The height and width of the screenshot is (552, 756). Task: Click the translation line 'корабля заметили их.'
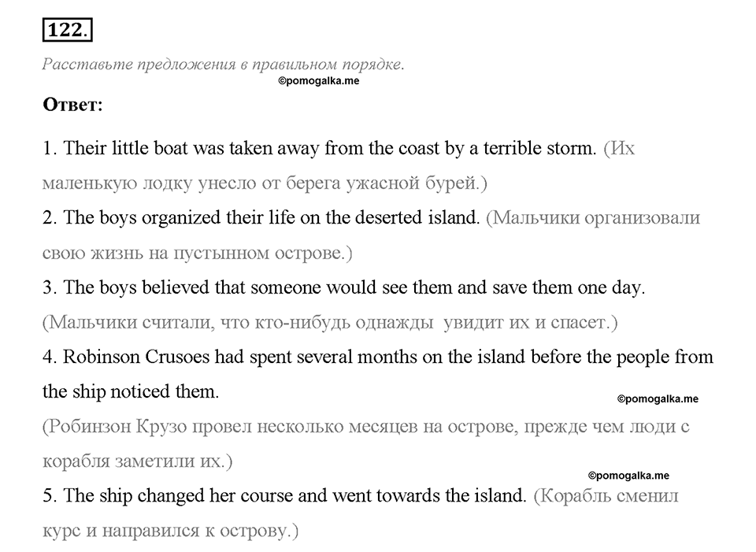pos(137,461)
